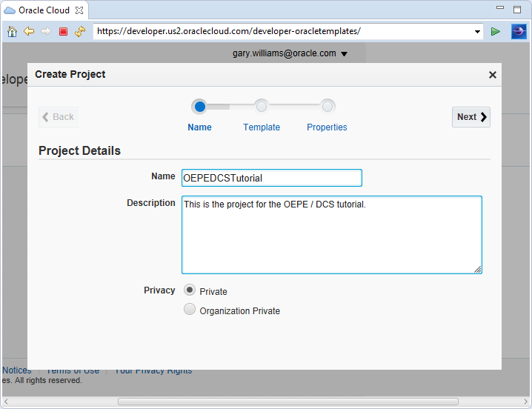Click the Next button
The image size is (532, 409).
click(x=471, y=117)
